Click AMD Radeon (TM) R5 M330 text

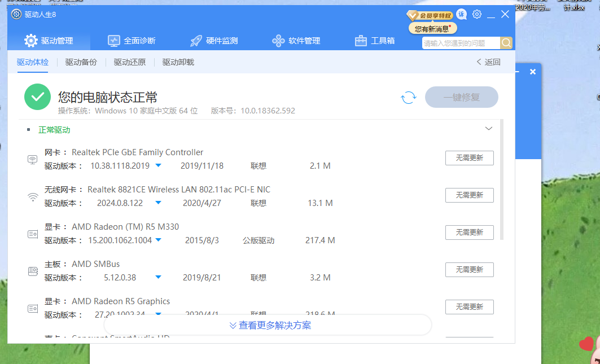coord(125,227)
